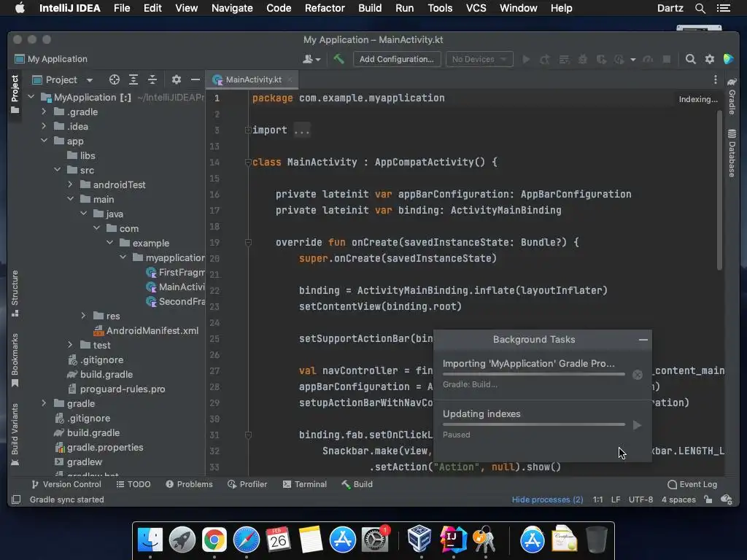Click the Gradle import progress bar

pyautogui.click(x=533, y=374)
